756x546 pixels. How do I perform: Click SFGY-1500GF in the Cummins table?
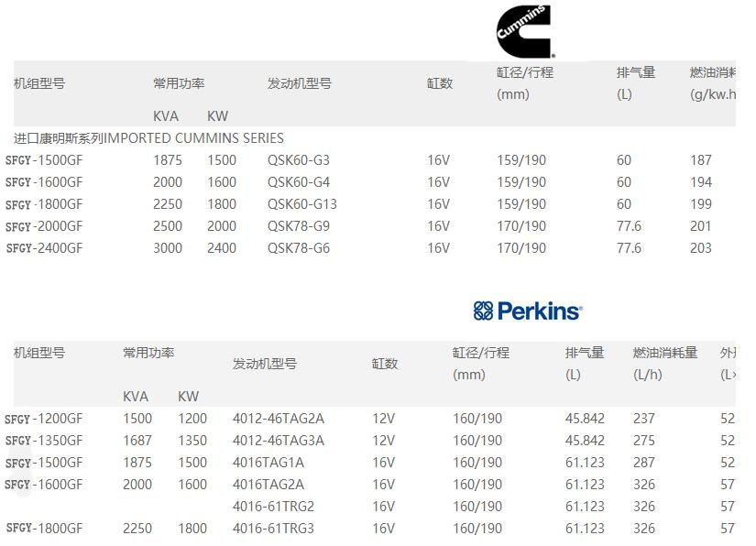(x=44, y=160)
